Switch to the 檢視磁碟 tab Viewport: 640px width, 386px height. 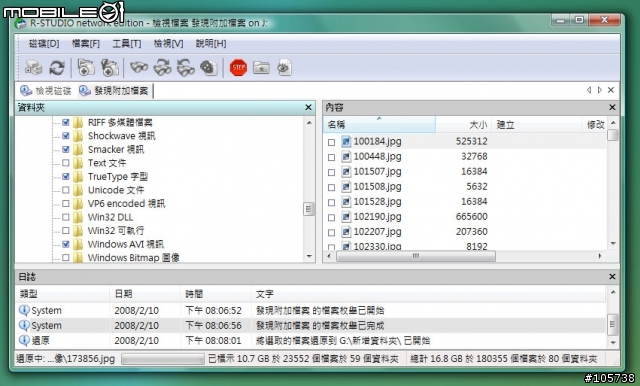pyautogui.click(x=46, y=91)
